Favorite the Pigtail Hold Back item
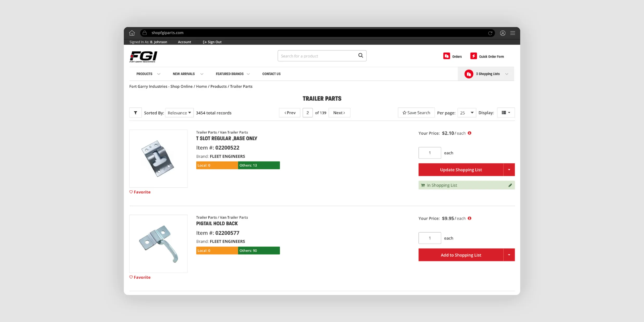 [140, 277]
